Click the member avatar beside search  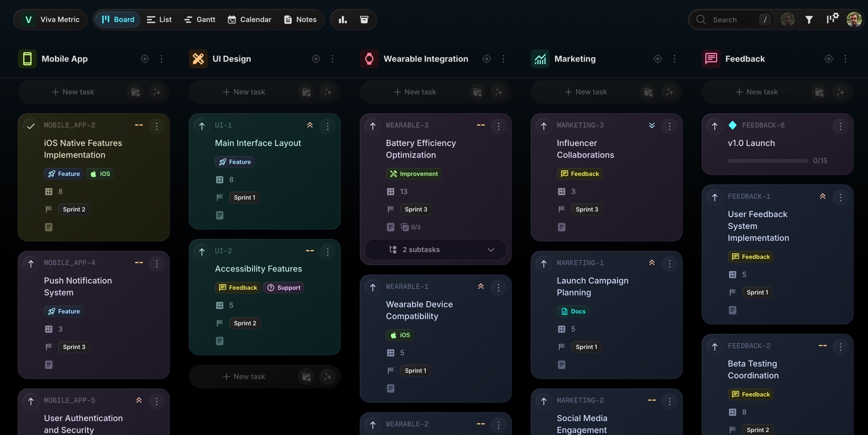pyautogui.click(x=788, y=20)
